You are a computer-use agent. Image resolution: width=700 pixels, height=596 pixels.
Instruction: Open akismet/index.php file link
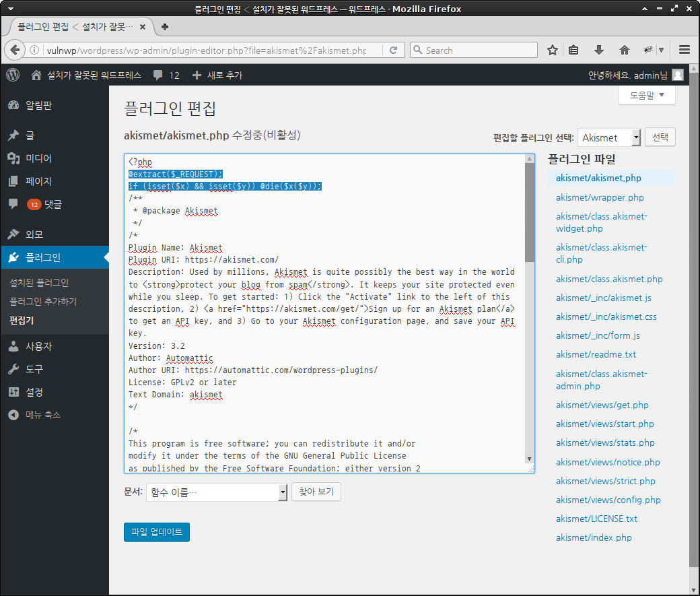(594, 538)
